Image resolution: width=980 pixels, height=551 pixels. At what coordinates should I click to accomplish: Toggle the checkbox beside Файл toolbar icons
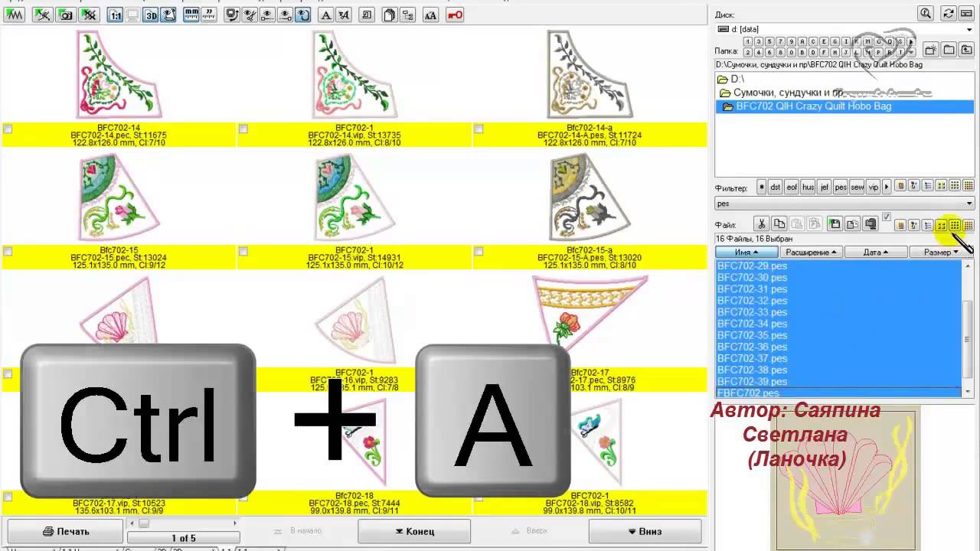pos(887,217)
